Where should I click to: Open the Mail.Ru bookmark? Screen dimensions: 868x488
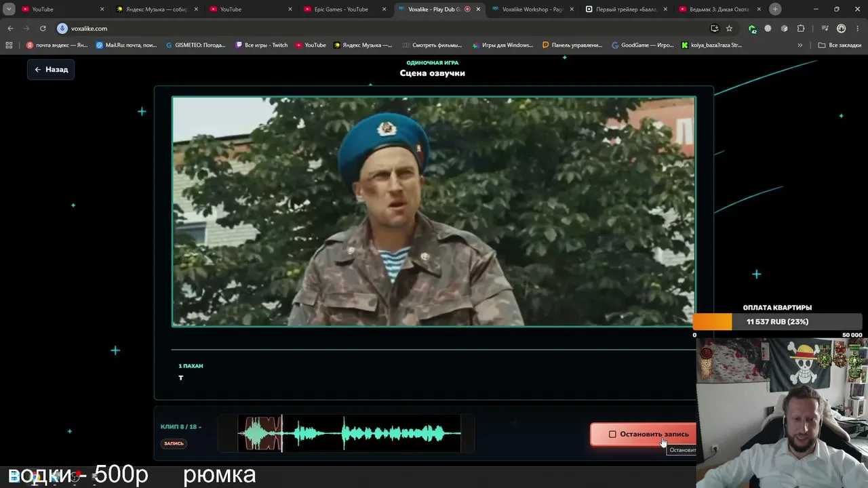[127, 45]
